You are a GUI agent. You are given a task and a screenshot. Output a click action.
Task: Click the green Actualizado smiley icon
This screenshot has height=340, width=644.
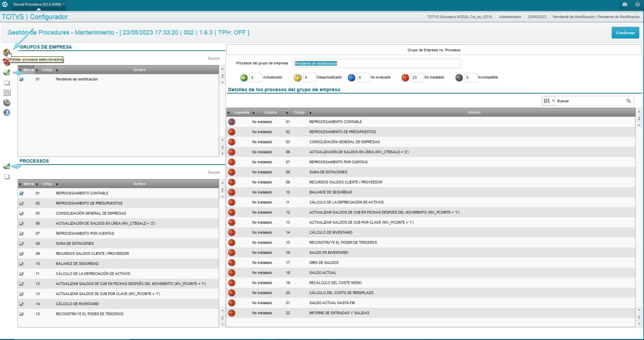244,77
